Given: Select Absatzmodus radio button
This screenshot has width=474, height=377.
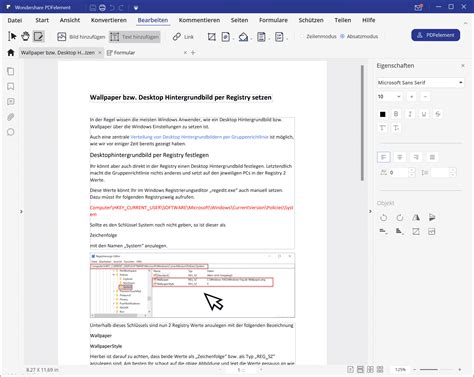Looking at the screenshot, I should tap(342, 36).
